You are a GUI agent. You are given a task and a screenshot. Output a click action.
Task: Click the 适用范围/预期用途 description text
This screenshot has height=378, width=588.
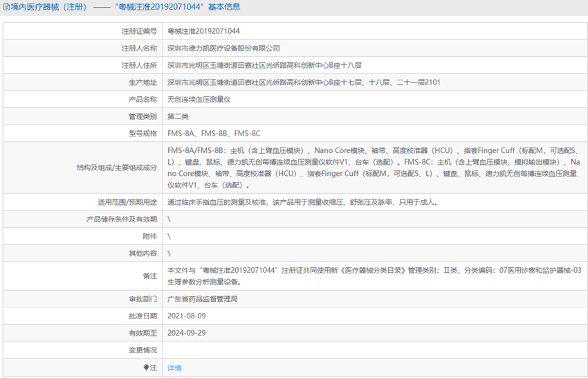coord(302,202)
